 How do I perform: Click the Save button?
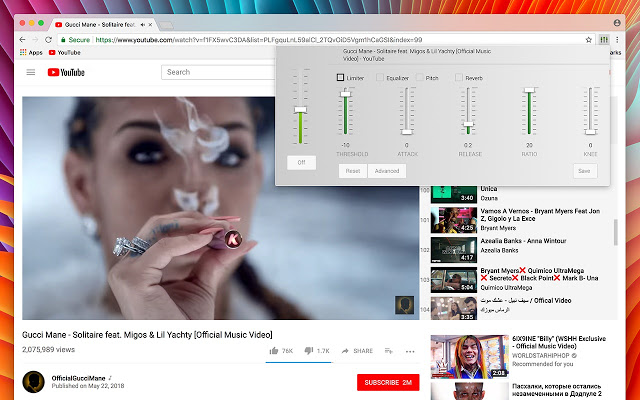tap(584, 171)
